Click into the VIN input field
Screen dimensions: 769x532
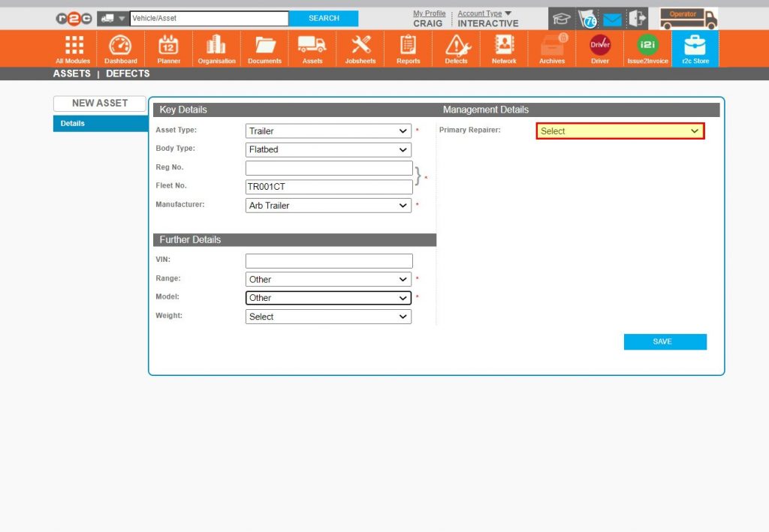tap(329, 261)
